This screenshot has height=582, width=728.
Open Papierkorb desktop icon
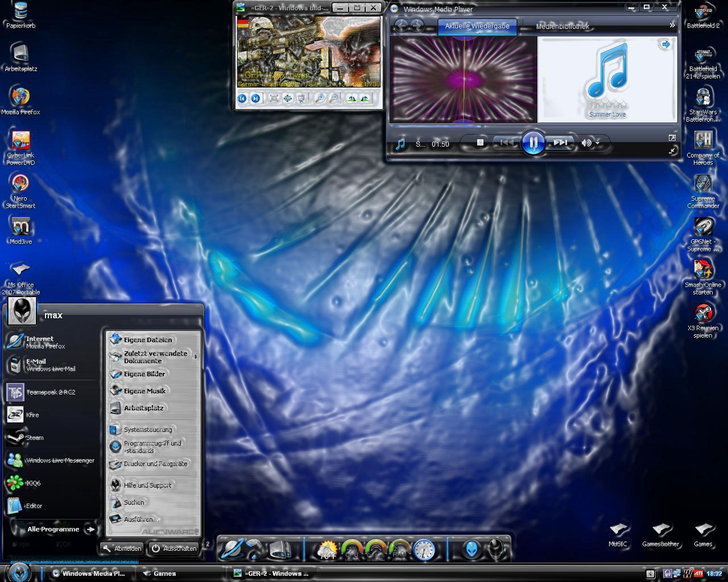point(21,15)
